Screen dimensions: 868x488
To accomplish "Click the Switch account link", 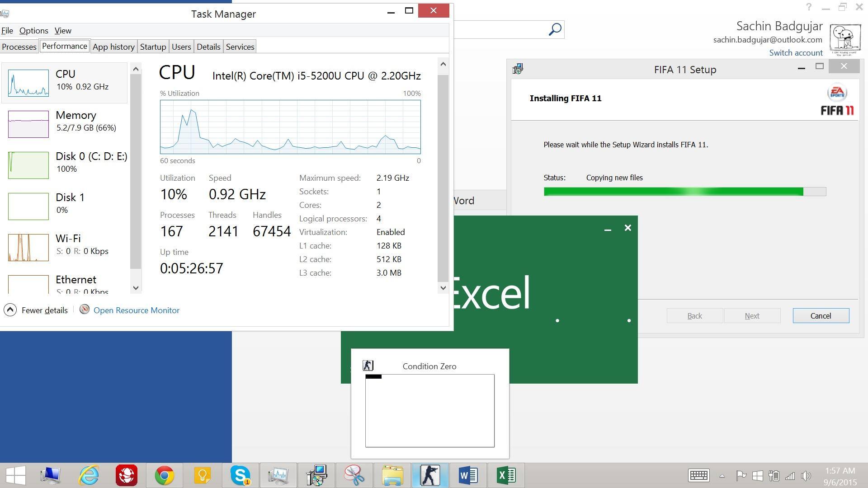I will point(796,52).
